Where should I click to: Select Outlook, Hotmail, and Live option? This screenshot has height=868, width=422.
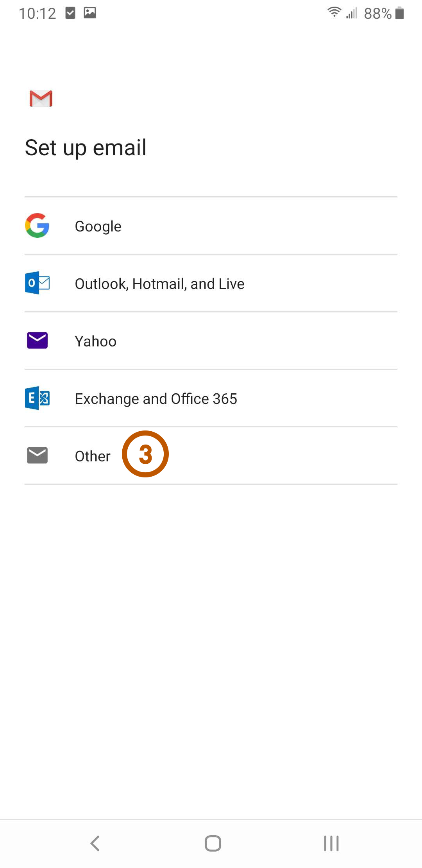pyautogui.click(x=159, y=284)
